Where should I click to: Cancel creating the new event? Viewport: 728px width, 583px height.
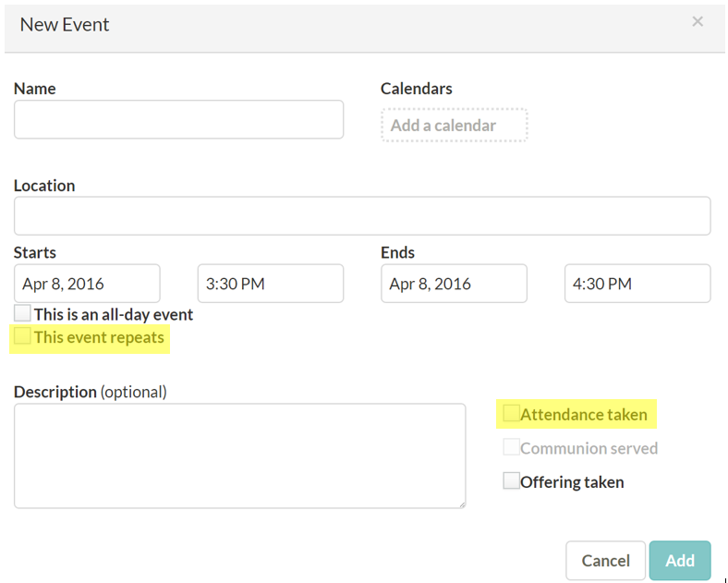point(605,561)
